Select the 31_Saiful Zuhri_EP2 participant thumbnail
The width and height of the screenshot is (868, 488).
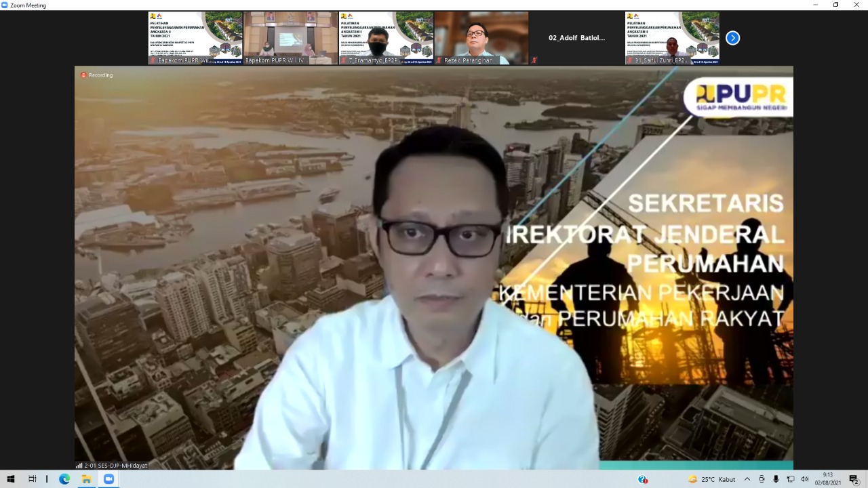tap(672, 38)
